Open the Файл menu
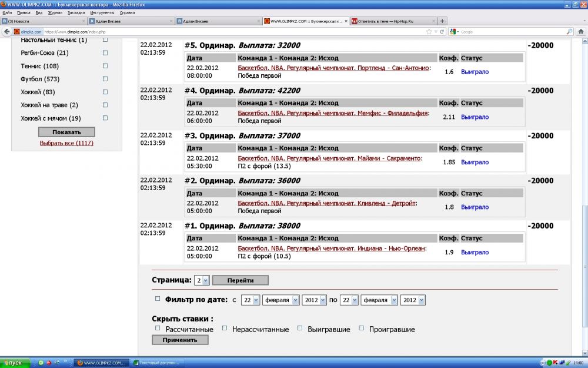 [x=7, y=12]
